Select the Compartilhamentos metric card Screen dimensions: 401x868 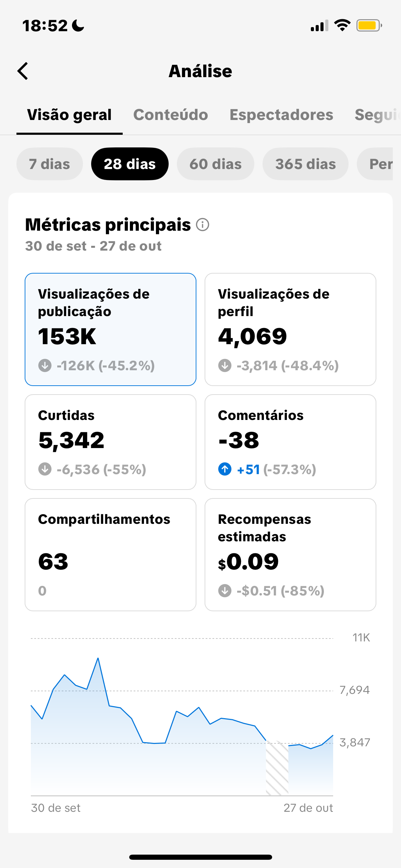pyautogui.click(x=110, y=554)
